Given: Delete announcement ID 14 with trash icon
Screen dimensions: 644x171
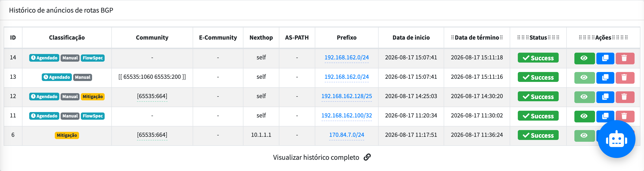Looking at the screenshot, I should (x=625, y=58).
